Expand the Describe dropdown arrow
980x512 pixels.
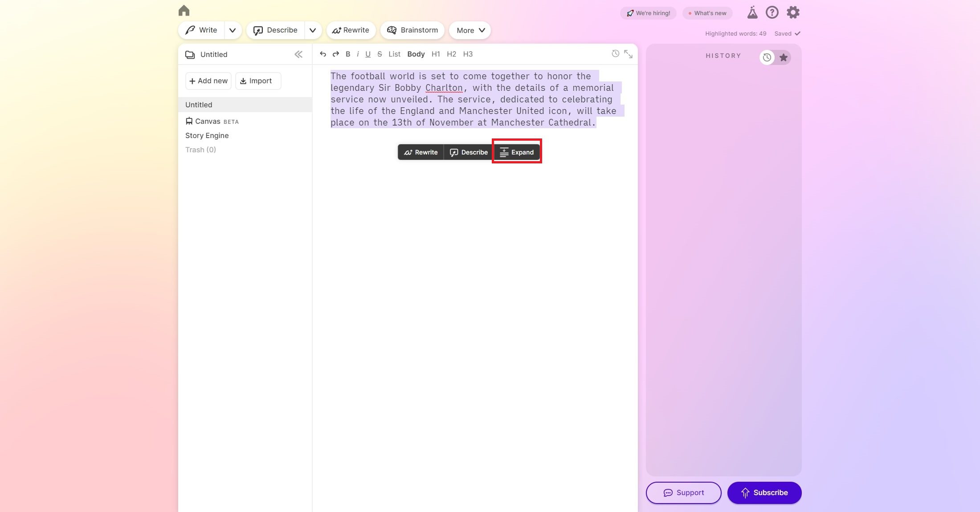(312, 30)
